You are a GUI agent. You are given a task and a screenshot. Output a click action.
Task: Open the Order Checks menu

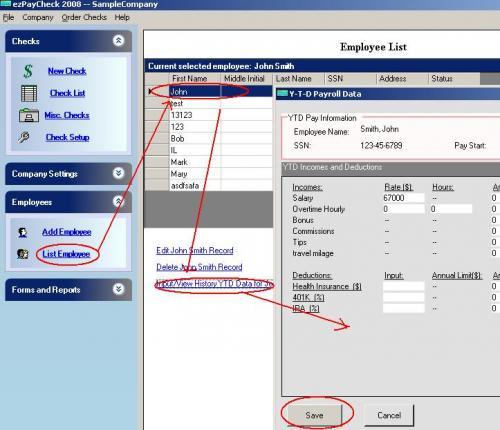84,17
